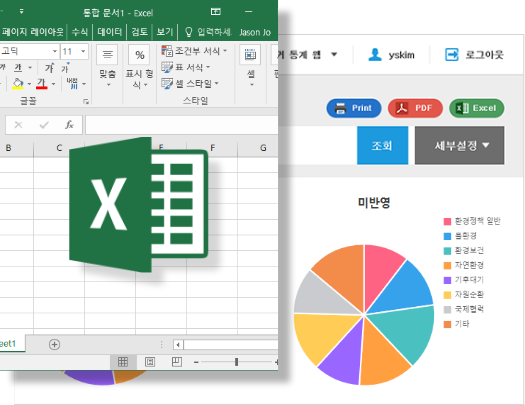Toggle the 자연환경 legend item
This screenshot has height=405, width=525.
pyautogui.click(x=464, y=265)
